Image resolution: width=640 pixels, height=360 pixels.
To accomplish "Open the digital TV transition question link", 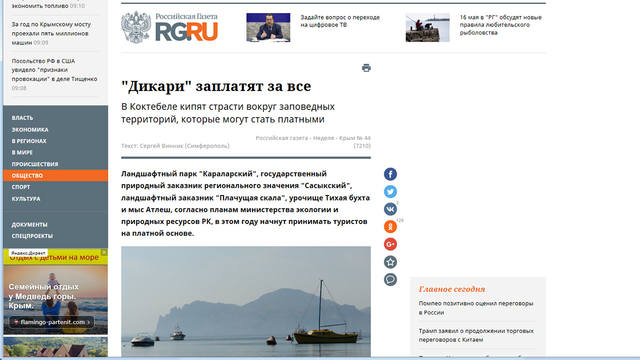I will (340, 21).
